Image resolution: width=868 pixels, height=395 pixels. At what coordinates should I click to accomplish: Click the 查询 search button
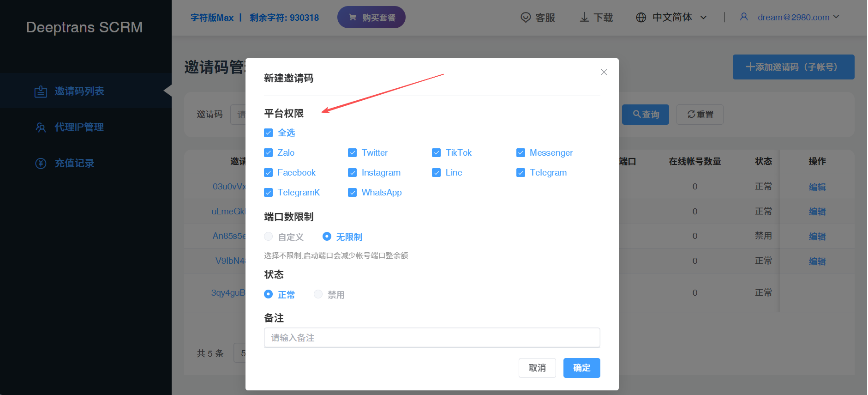[646, 115]
